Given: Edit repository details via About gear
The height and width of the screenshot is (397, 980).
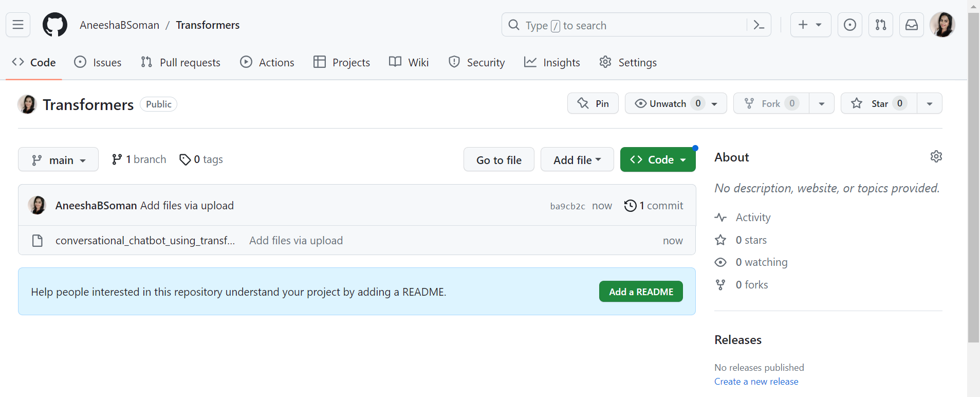Looking at the screenshot, I should 936,156.
